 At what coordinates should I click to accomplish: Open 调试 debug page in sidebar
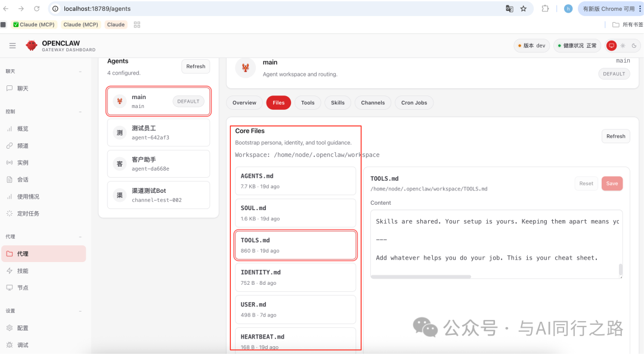pos(23,345)
